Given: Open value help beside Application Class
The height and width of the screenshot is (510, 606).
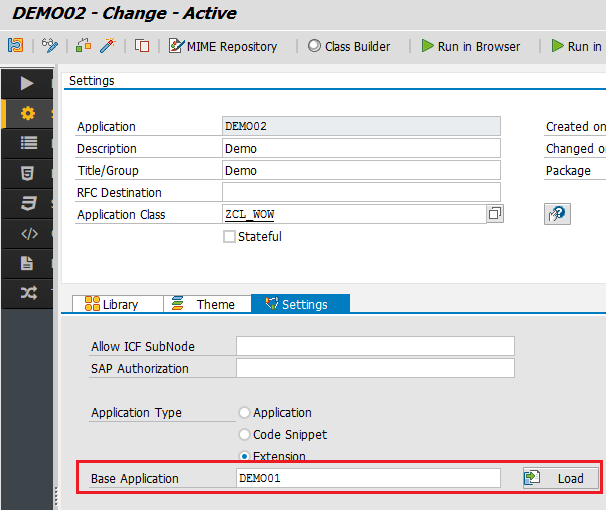Looking at the screenshot, I should 495,214.
